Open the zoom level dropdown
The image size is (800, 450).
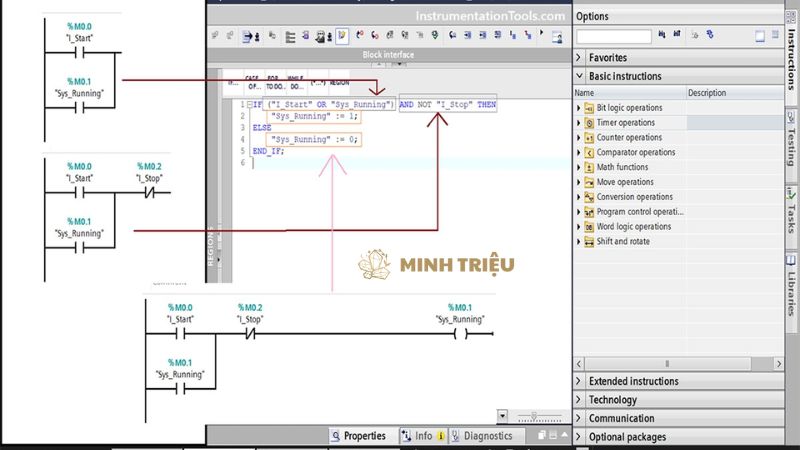pyautogui.click(x=502, y=416)
